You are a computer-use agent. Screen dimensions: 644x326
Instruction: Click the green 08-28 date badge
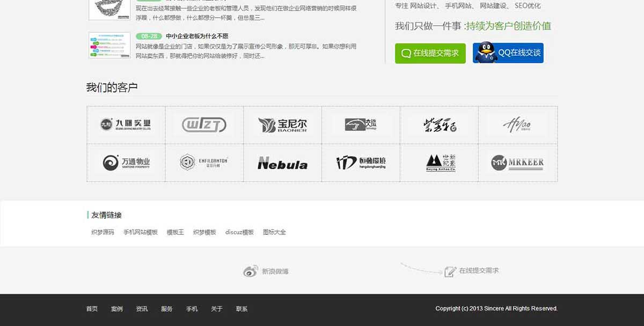[149, 36]
